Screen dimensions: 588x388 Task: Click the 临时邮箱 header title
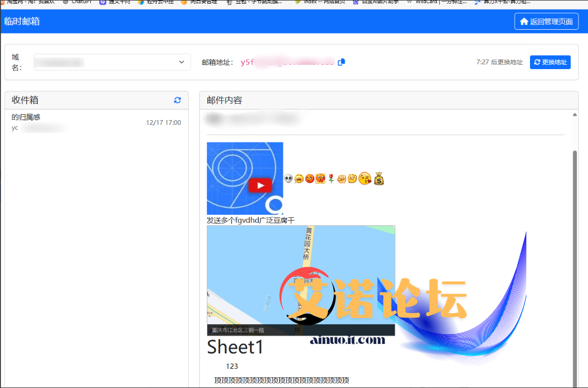click(22, 22)
